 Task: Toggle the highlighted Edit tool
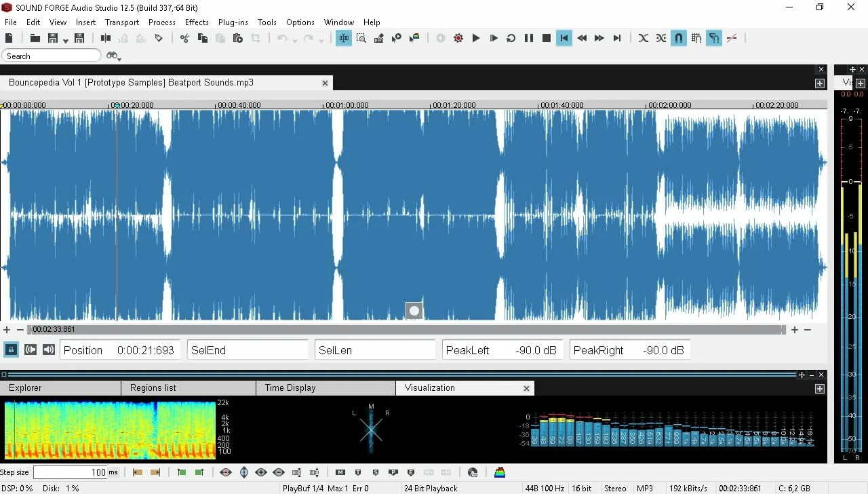pyautogui.click(x=344, y=39)
